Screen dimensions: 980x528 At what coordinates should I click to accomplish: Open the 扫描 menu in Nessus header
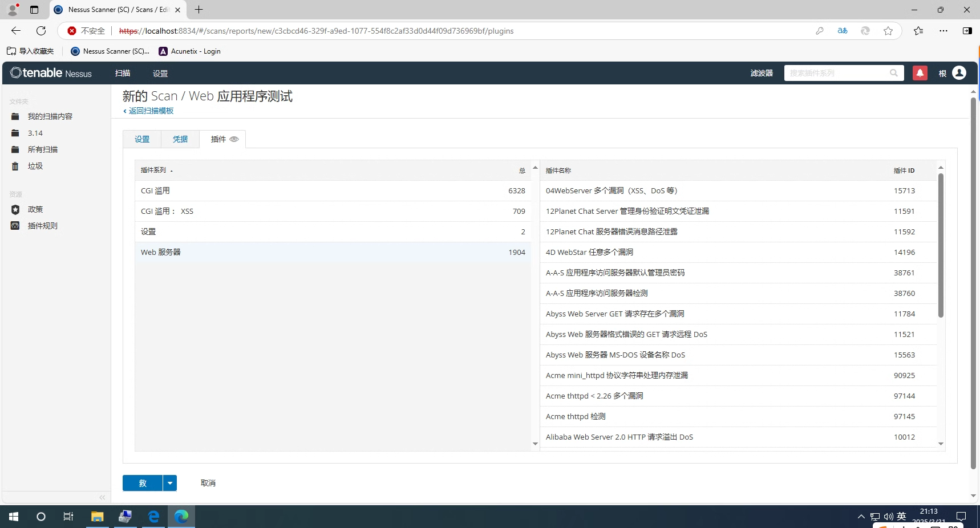coord(123,73)
